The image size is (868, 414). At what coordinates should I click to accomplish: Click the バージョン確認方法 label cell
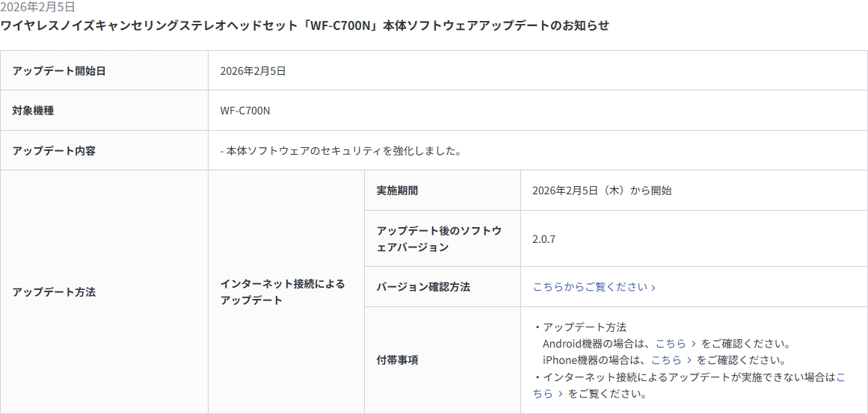click(423, 287)
